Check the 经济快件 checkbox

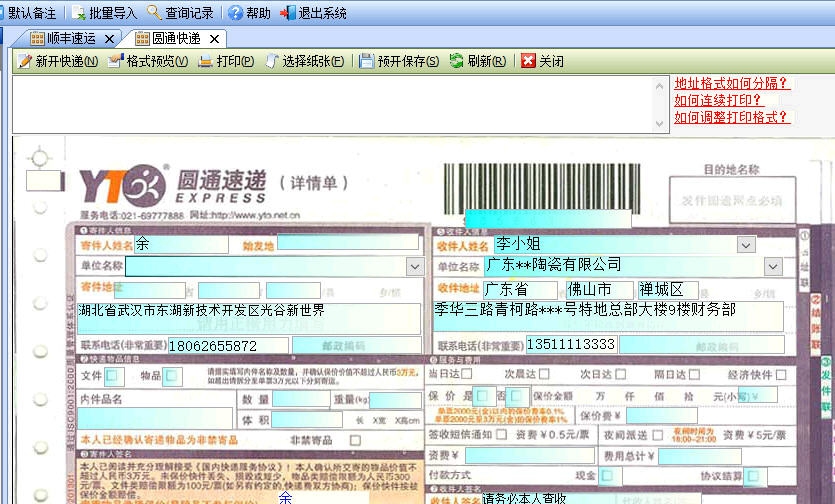coord(781,375)
